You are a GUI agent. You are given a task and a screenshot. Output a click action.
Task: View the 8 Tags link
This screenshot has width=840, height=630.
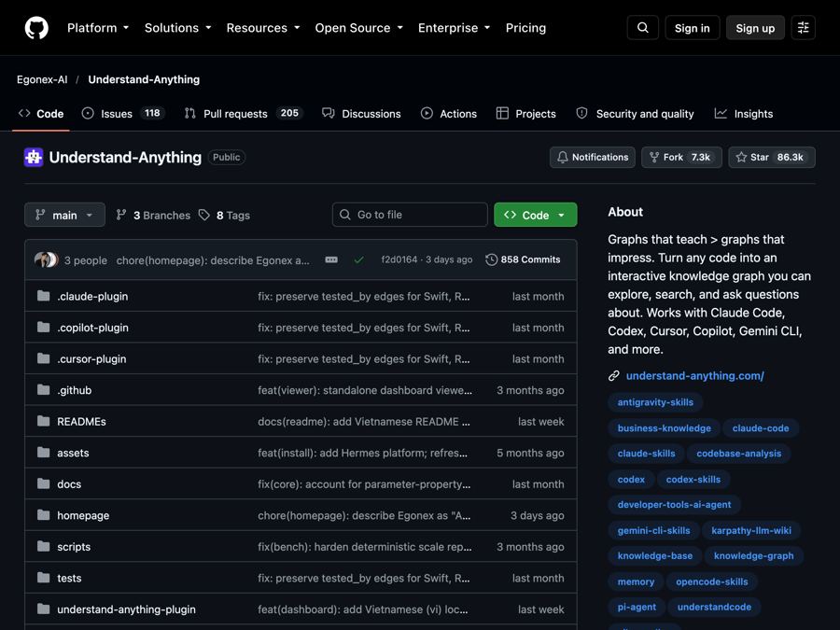tap(224, 216)
